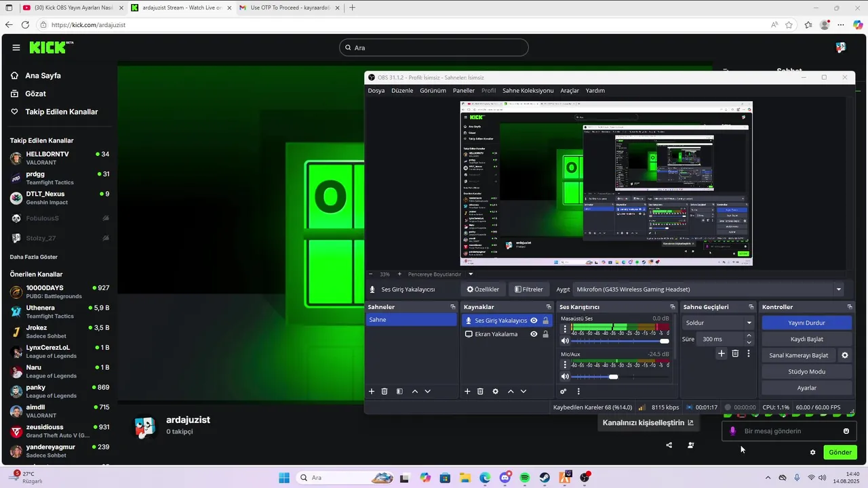The width and height of the screenshot is (868, 488).
Task: Click Stüdyo Modu button
Action: 806,371
